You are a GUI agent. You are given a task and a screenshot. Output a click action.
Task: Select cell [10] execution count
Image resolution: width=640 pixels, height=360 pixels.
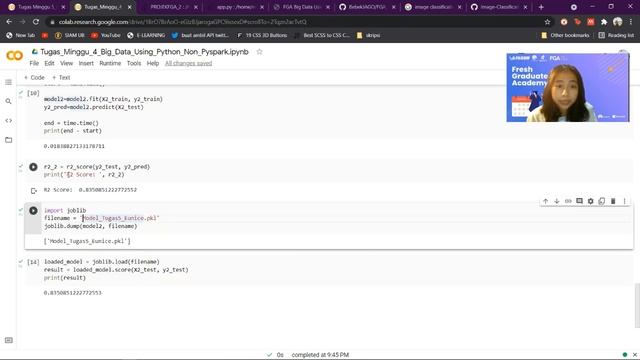pyautogui.click(x=33, y=93)
